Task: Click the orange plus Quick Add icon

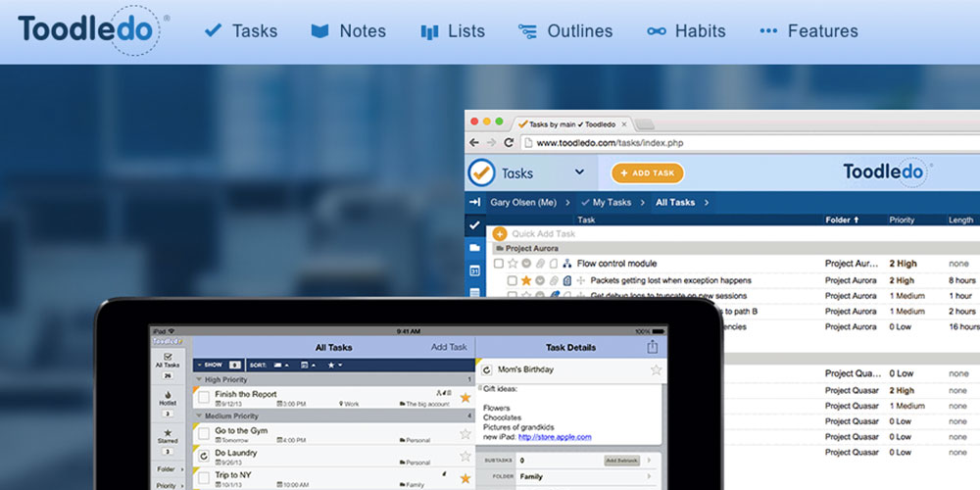Action: [500, 234]
